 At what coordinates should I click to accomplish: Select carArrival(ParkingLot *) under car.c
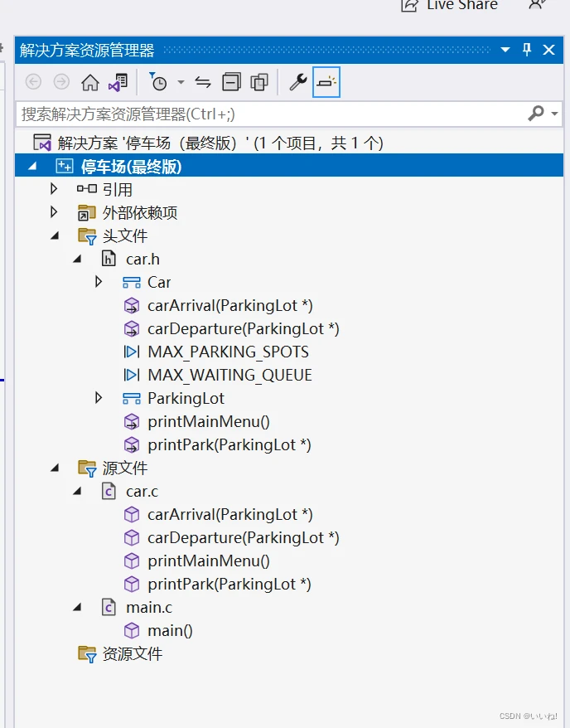click(x=230, y=514)
